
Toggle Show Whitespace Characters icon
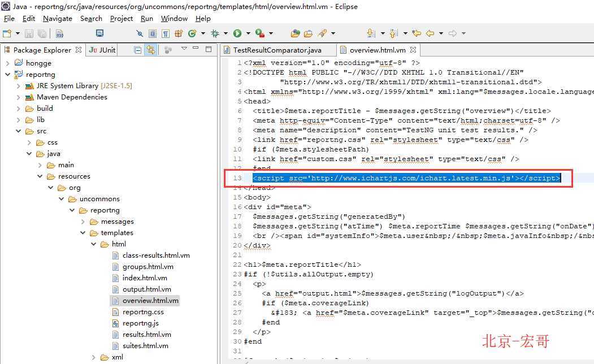click(x=166, y=34)
